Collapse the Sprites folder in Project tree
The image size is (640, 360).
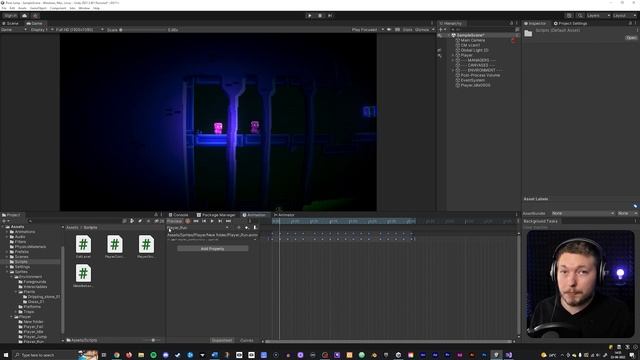click(x=7, y=271)
